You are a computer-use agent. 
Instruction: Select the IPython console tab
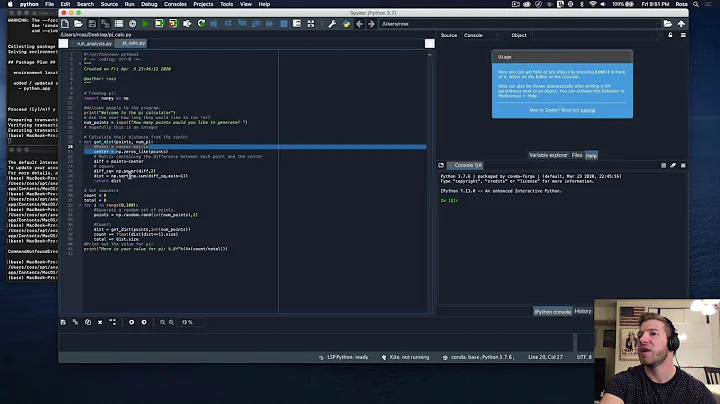pyautogui.click(x=552, y=312)
